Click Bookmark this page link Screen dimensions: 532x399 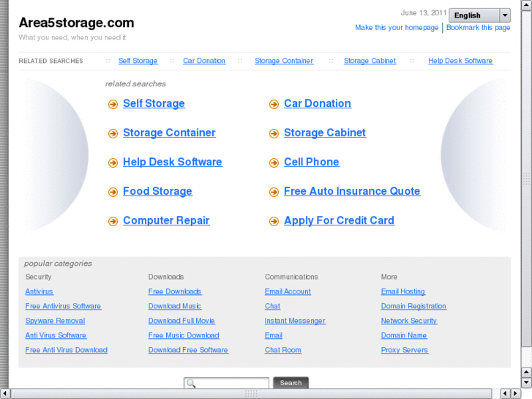(478, 28)
